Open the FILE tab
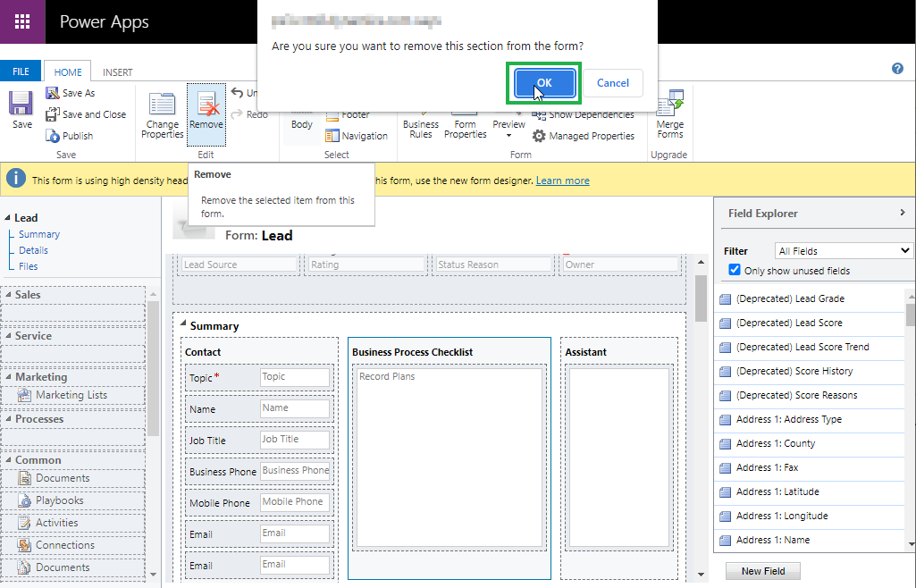 pyautogui.click(x=21, y=71)
